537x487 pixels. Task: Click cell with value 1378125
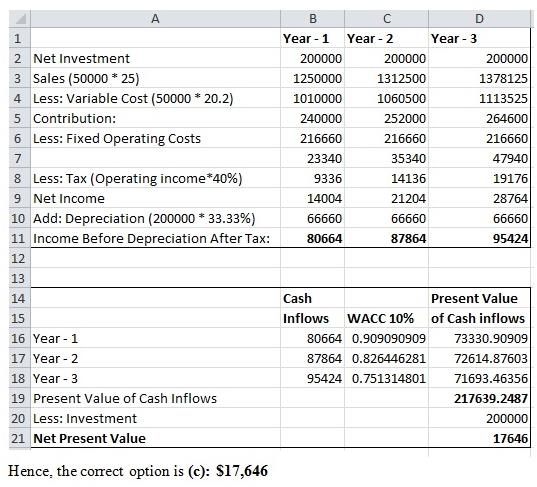pyautogui.click(x=479, y=78)
